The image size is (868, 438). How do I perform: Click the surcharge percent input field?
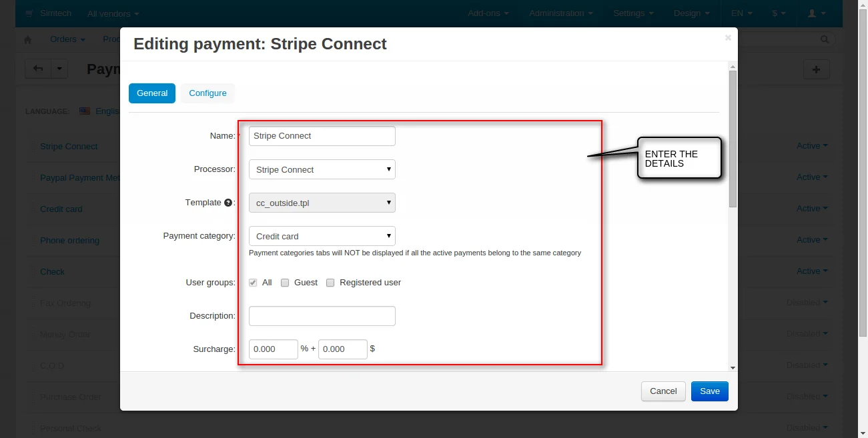(274, 349)
